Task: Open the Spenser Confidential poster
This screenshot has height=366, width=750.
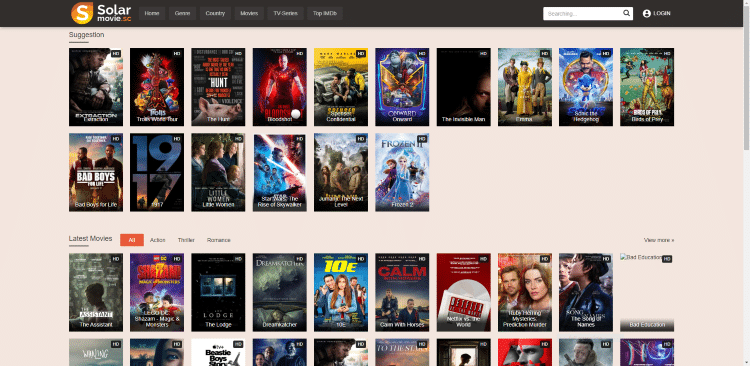Action: click(341, 87)
